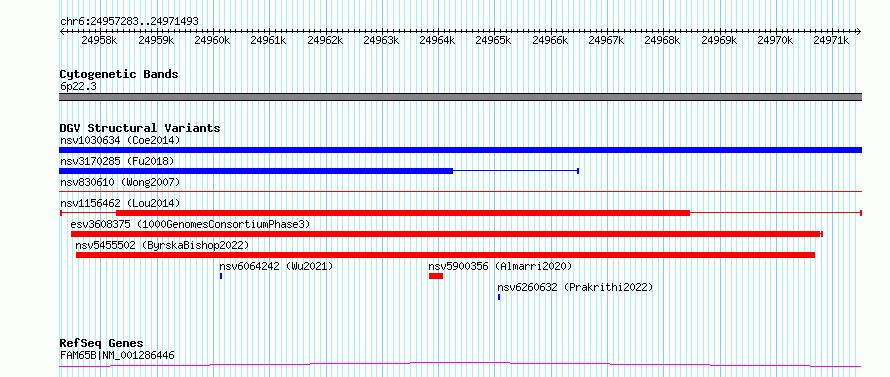Viewport: 890px width, 377px height.
Task: Click the 24970k ruler tick label
Action: (775, 40)
